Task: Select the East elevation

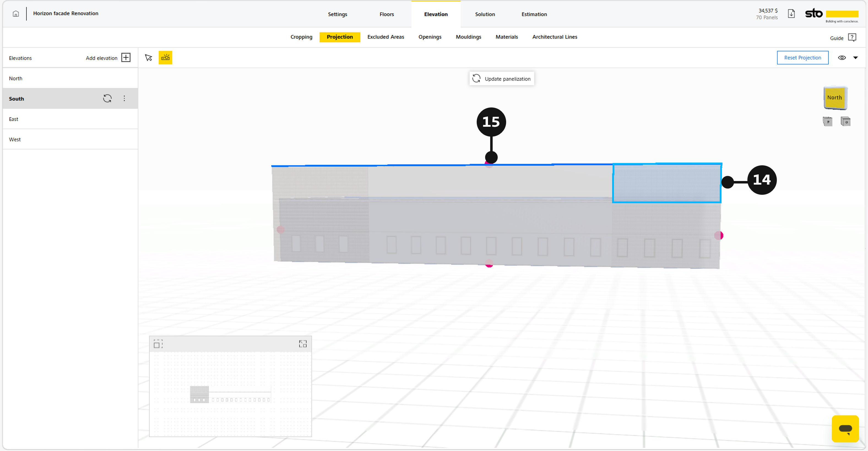Action: [70, 119]
